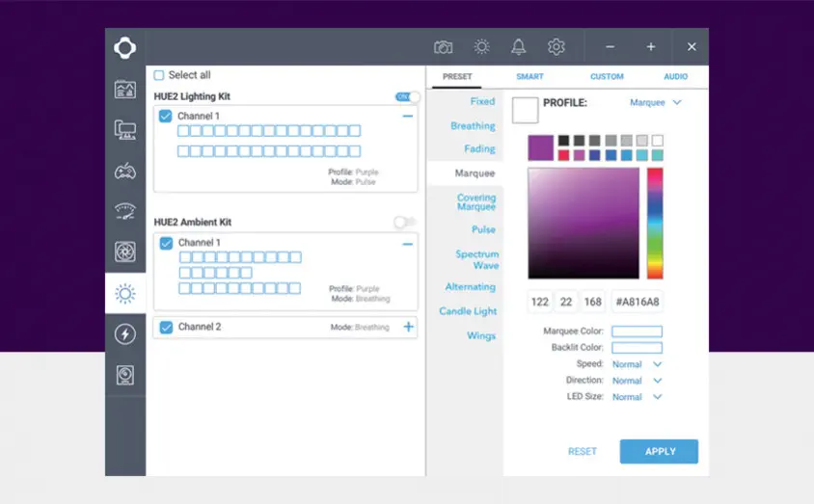The image size is (814, 504).
Task: Click the NZXT CAM logo icon
Action: (x=125, y=48)
